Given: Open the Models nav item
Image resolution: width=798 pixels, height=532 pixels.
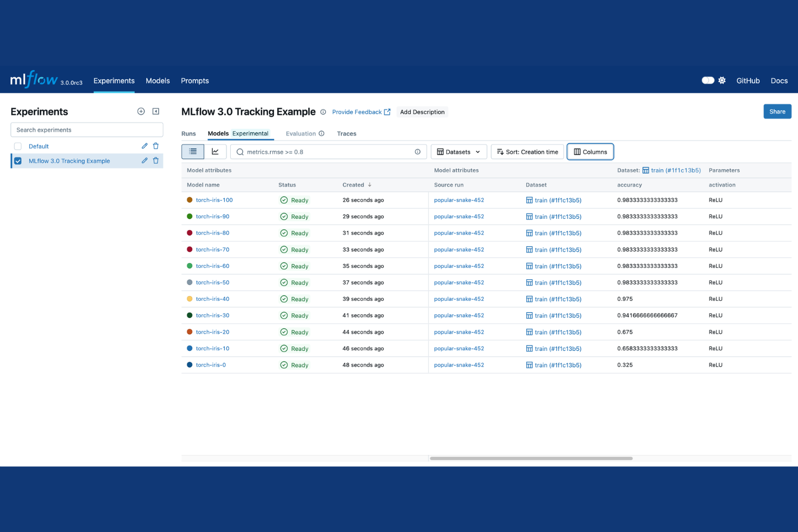Looking at the screenshot, I should pos(157,81).
